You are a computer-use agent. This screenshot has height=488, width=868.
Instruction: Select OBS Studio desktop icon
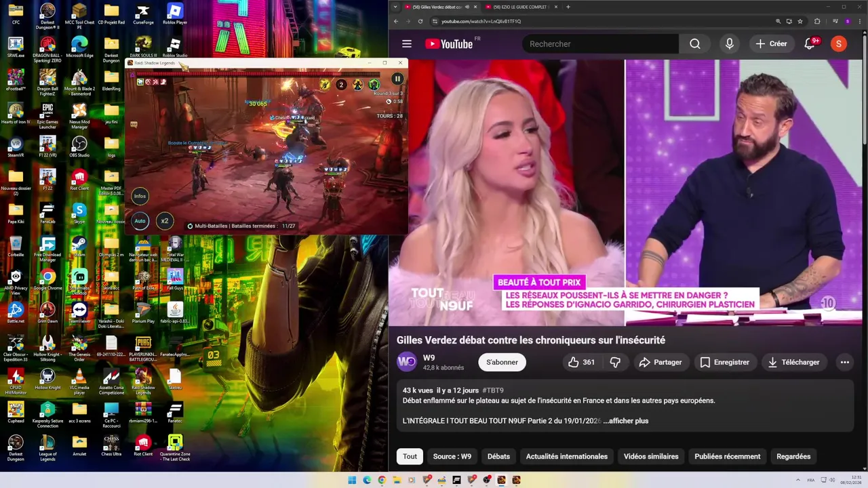tap(79, 147)
